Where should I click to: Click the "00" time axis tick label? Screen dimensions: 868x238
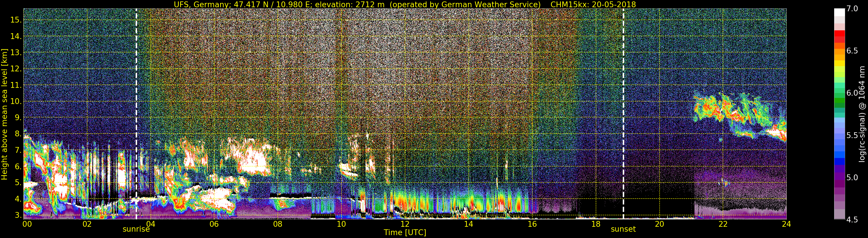pos(27,224)
